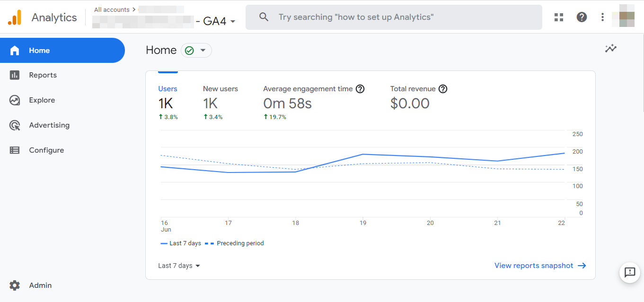Viewport: 644px width, 302px height.
Task: Expand the Home status dropdown arrow
Action: (x=203, y=50)
